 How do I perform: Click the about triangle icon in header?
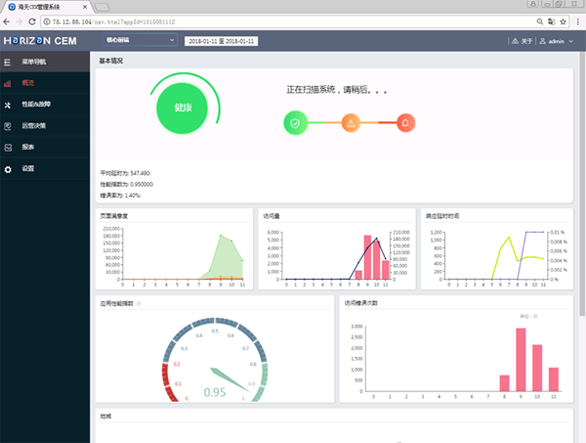click(x=515, y=41)
